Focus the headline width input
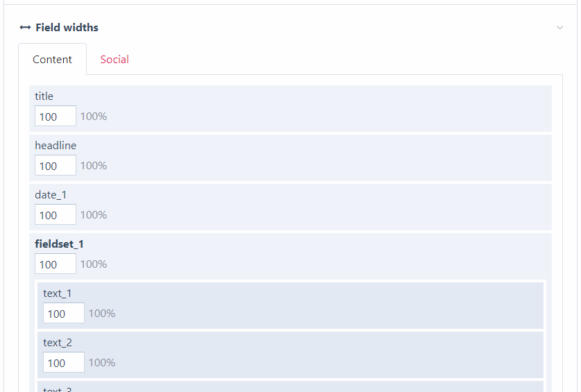Screen dimensions: 581x392 [x=56, y=165]
